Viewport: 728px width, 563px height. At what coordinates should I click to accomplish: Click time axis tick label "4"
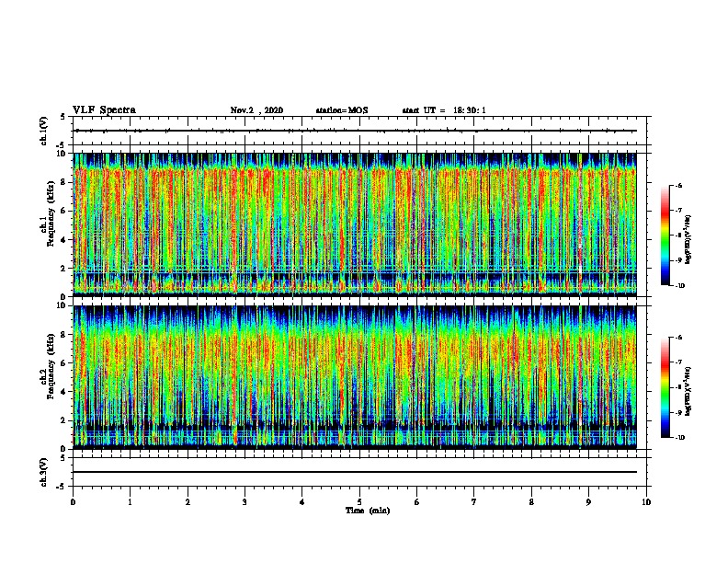(302, 502)
